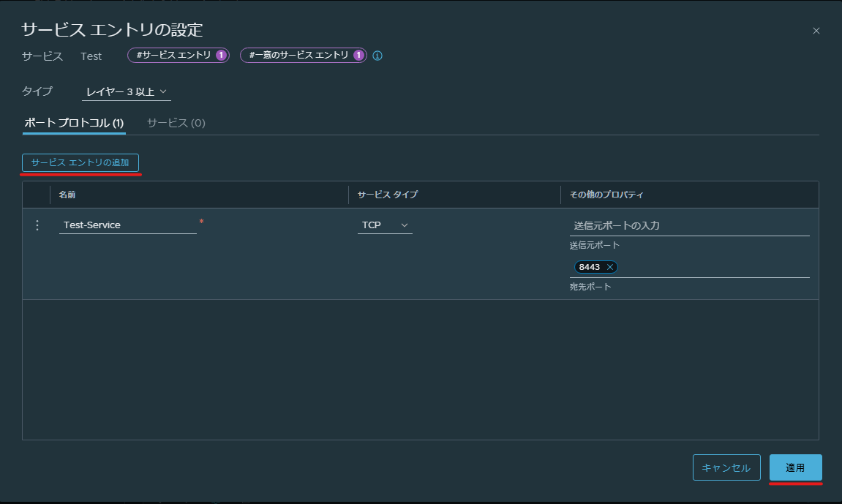Viewport: 842px width, 504px height.
Task: Click the その他のプロパティ column header
Action: pyautogui.click(x=606, y=195)
